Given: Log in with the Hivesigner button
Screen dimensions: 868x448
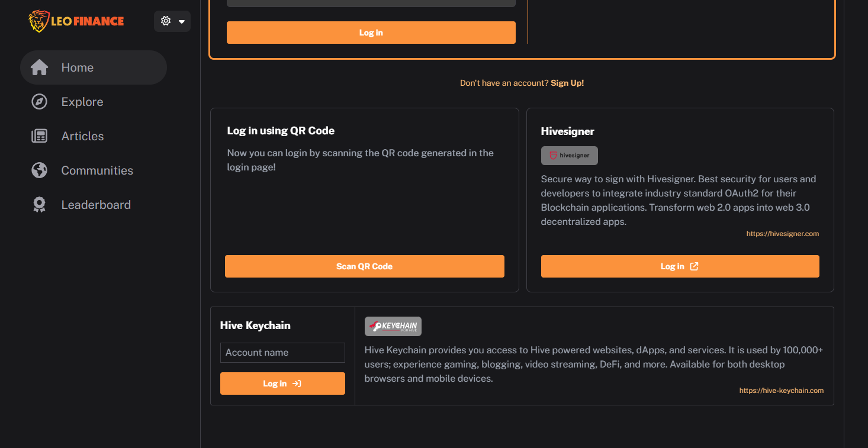Looking at the screenshot, I should point(680,266).
